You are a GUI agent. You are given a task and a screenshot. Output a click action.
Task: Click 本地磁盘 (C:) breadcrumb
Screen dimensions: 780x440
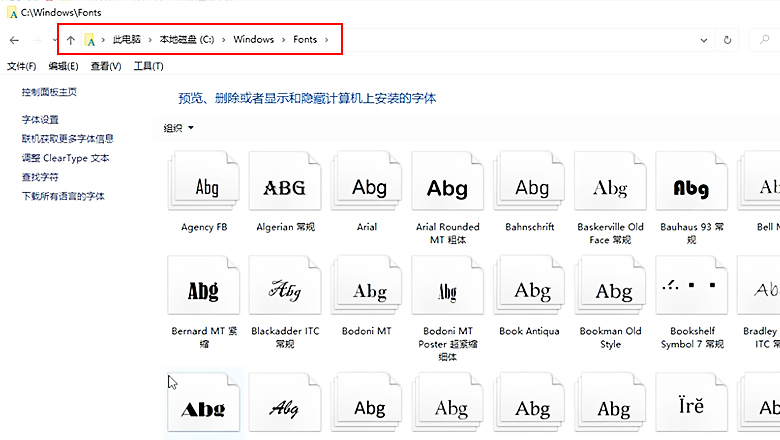pos(187,40)
